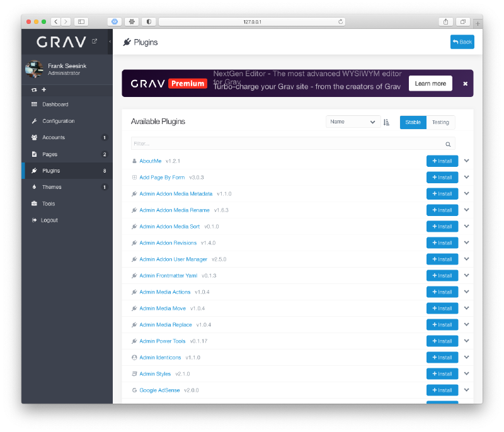
Task: Click the Learn more button on the Premium banner
Action: [x=430, y=83]
